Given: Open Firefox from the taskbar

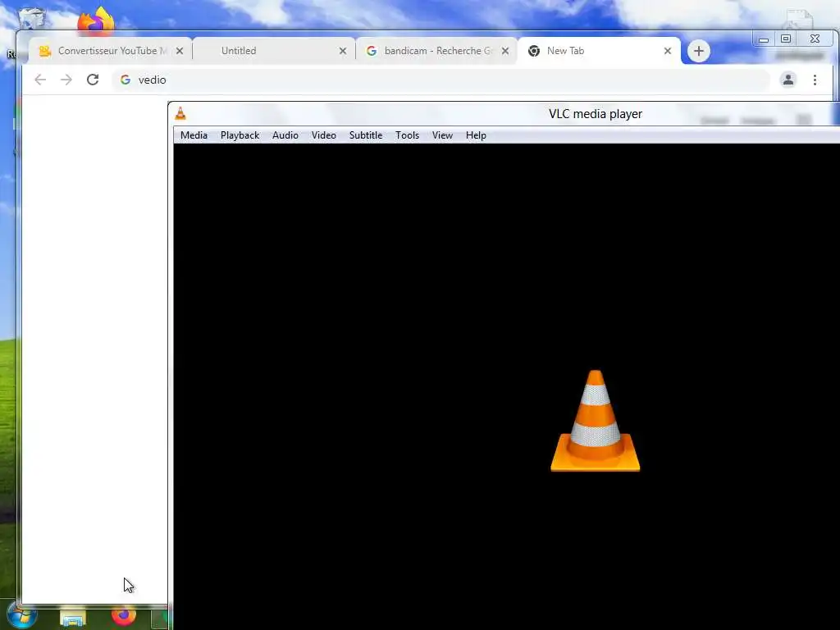Looking at the screenshot, I should pos(124,616).
